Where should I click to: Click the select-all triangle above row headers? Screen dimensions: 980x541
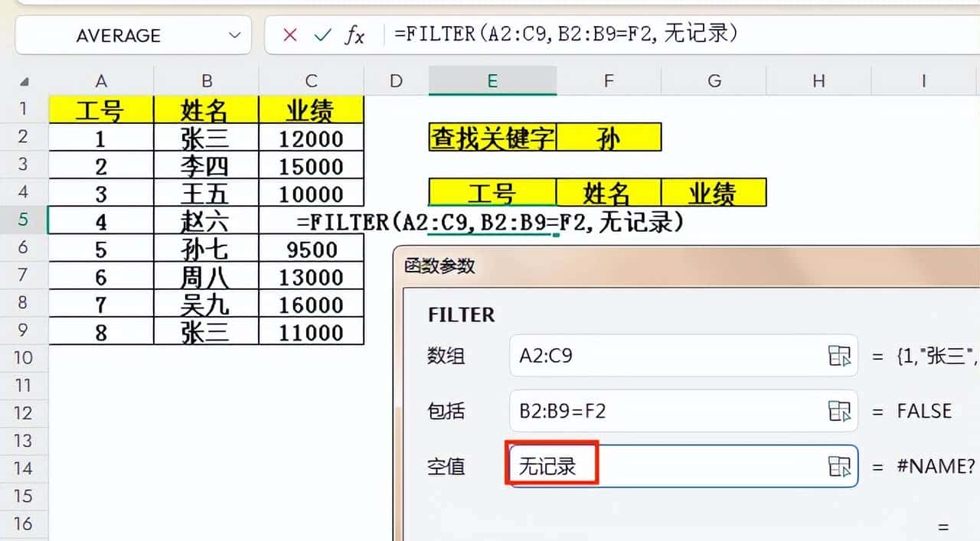[24, 80]
